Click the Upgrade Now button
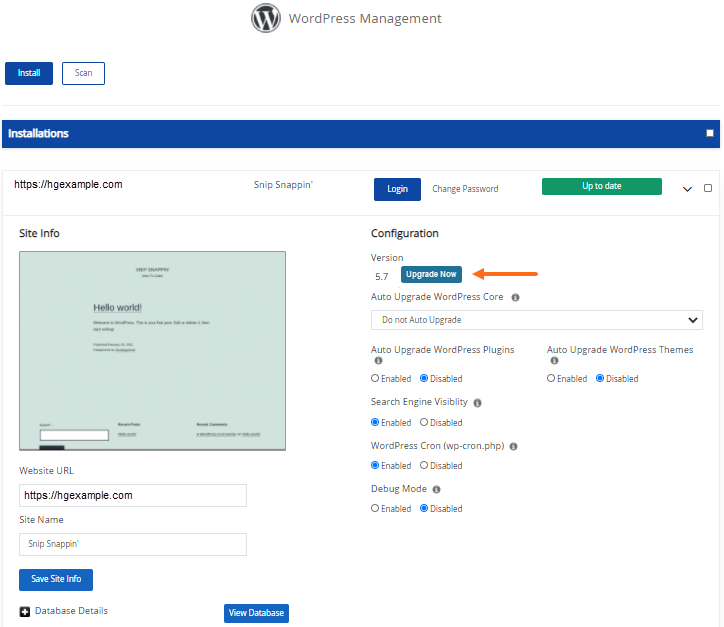The height and width of the screenshot is (627, 724). pos(431,274)
